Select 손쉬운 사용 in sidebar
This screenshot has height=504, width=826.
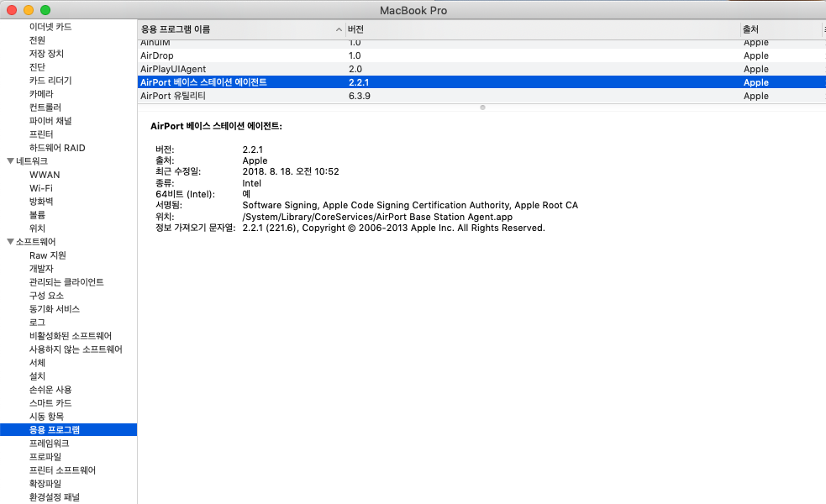click(50, 390)
